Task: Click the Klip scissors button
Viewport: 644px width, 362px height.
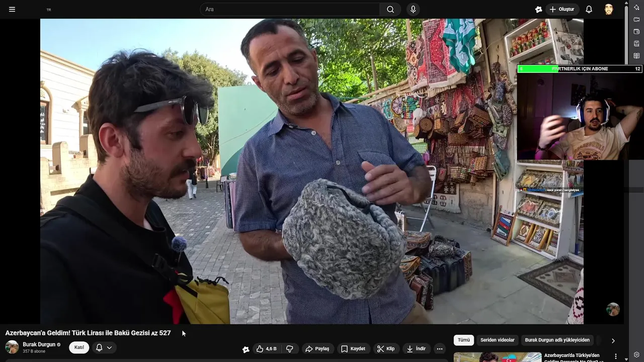Action: [386, 348]
